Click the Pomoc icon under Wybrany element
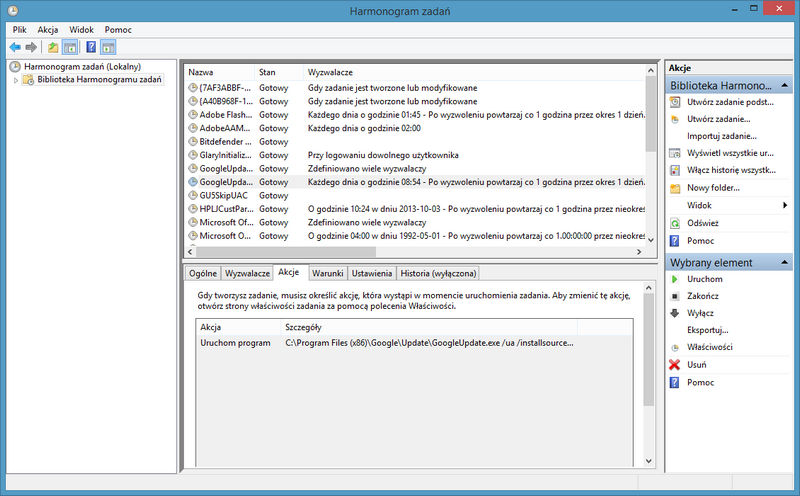The width and height of the screenshot is (800, 496). tap(674, 382)
